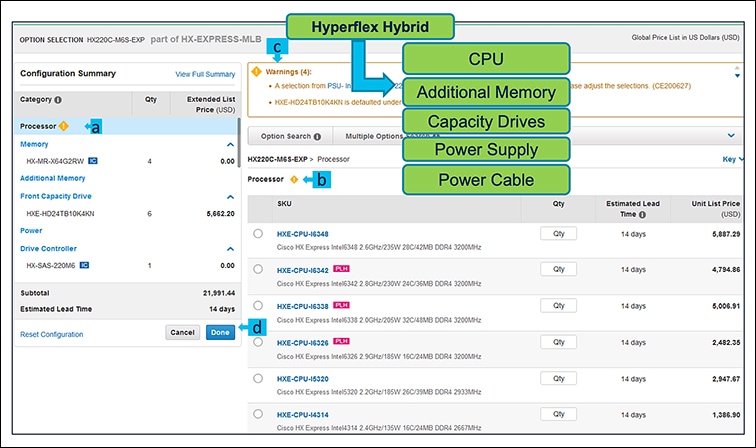Choose the HXE-CPU-I4314 processor radio button
756x448 pixels.
click(x=258, y=414)
